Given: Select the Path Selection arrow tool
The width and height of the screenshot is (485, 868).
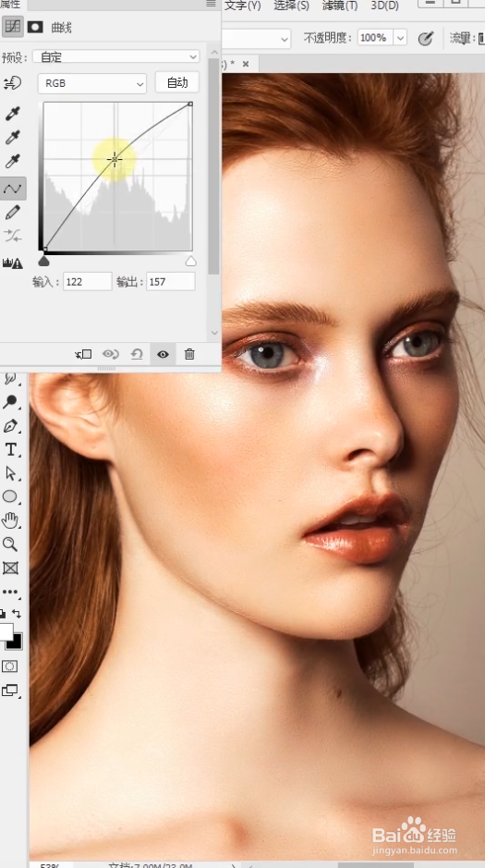Looking at the screenshot, I should [10, 473].
